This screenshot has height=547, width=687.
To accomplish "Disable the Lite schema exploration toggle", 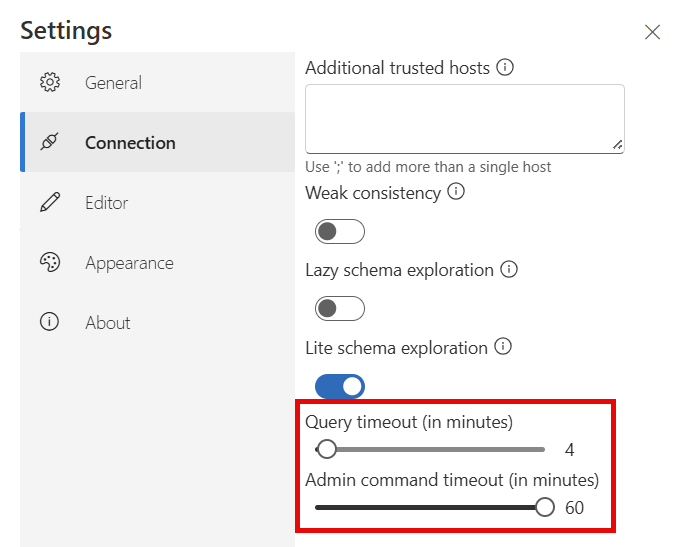I will (340, 386).
